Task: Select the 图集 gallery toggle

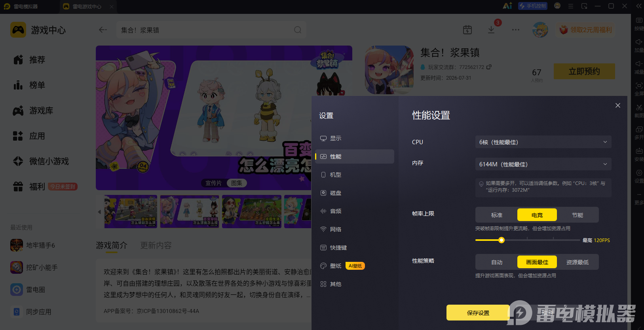Action: point(237,183)
